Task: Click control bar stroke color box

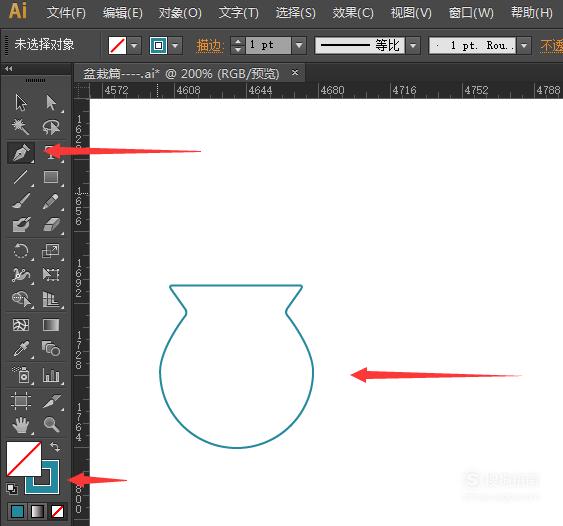Action: pos(158,46)
